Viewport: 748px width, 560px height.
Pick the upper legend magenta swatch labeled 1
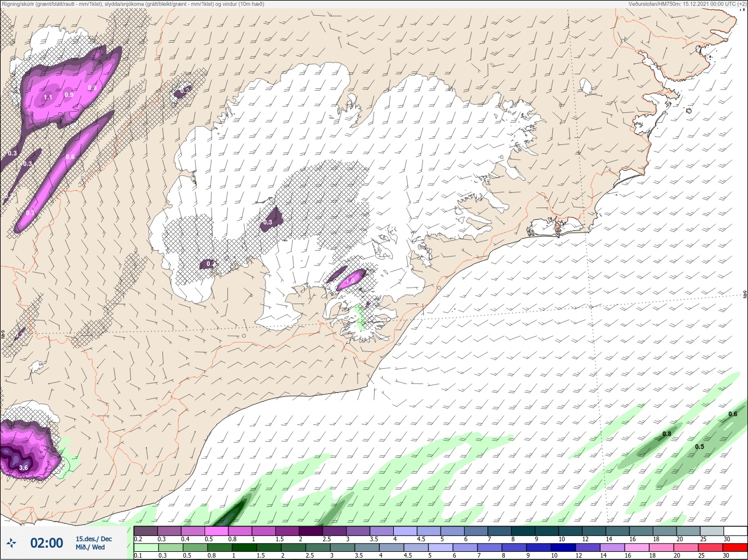point(264,531)
